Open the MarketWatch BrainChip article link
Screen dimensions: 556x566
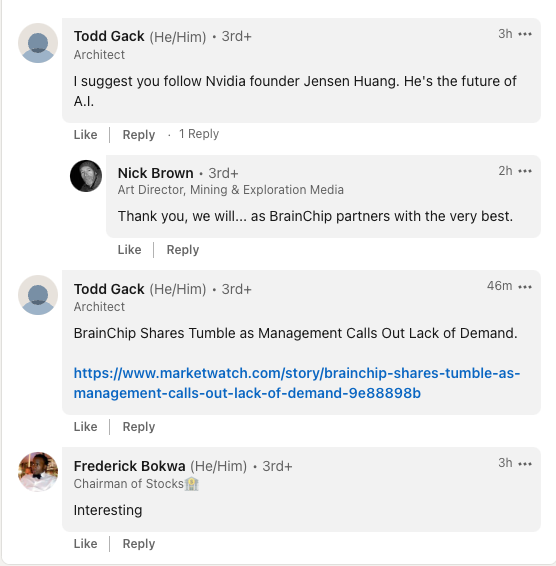[297, 383]
